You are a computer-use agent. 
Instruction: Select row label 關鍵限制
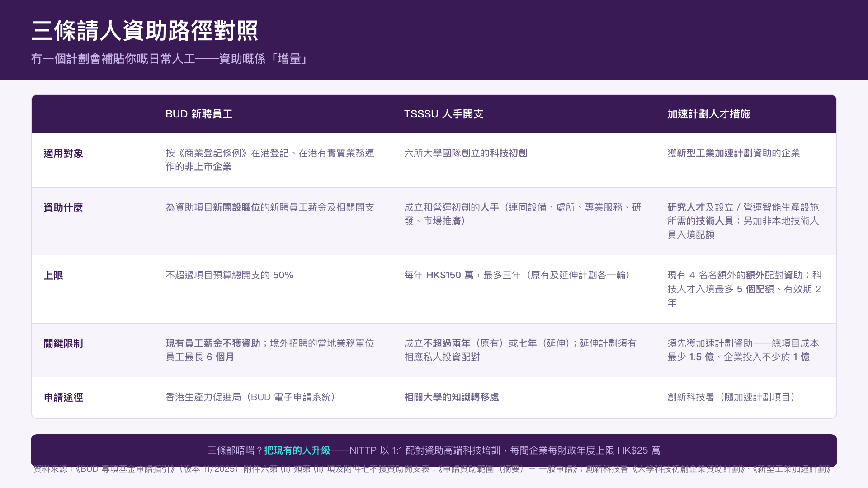[63, 344]
